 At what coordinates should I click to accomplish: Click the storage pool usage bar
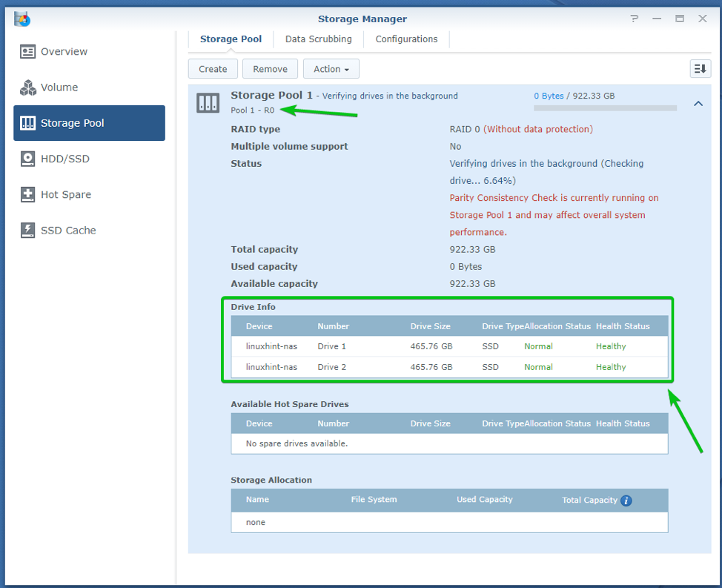pyautogui.click(x=605, y=108)
